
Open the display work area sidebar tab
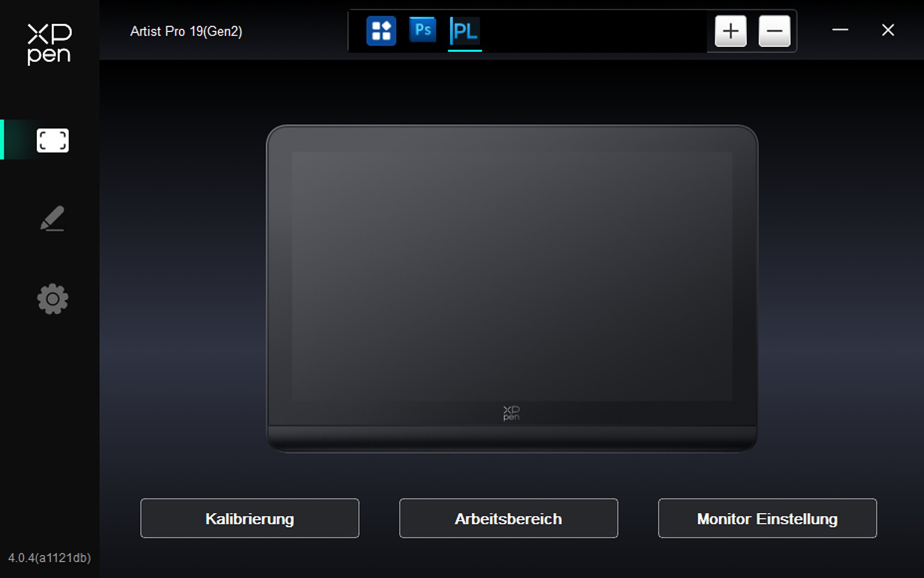click(52, 140)
